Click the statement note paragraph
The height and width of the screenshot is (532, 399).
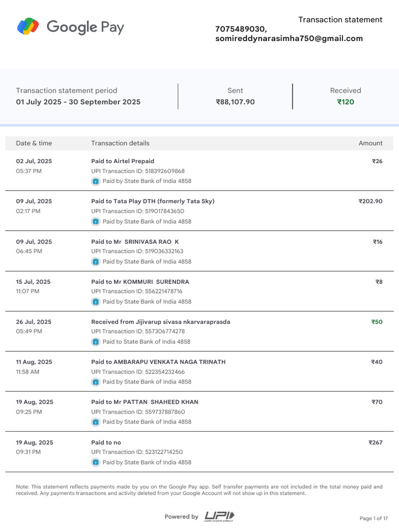click(x=199, y=490)
